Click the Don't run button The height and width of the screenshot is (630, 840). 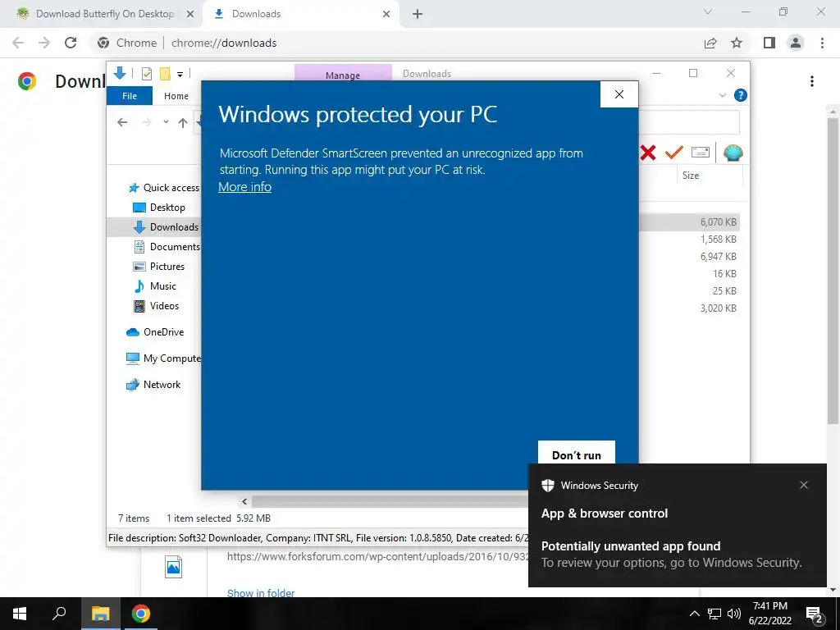(577, 453)
